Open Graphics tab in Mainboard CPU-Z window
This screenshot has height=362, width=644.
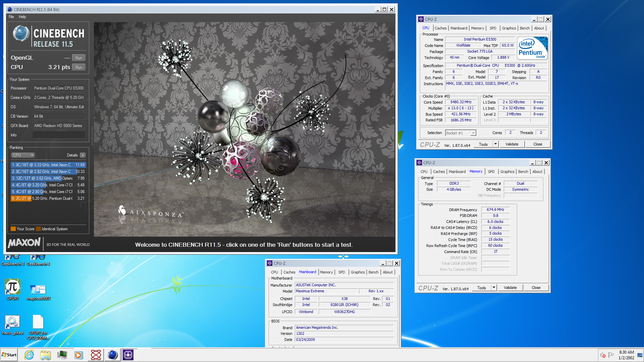pos(358,272)
